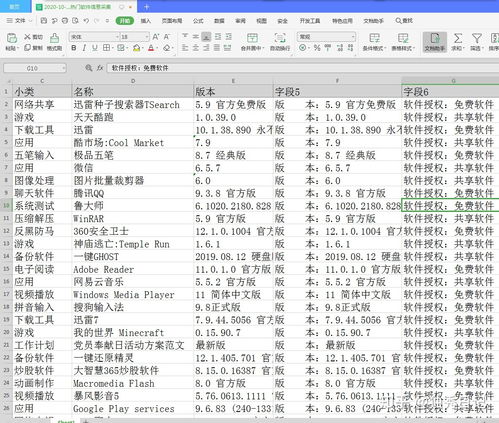
Task: Click the red font color A icon
Action: click(151, 48)
